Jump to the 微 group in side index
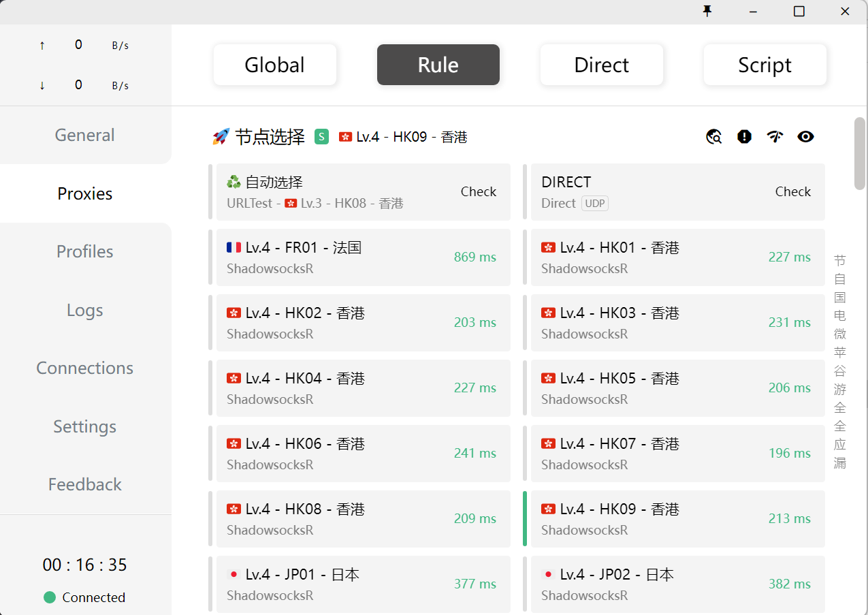This screenshot has height=615, width=868. tap(840, 334)
